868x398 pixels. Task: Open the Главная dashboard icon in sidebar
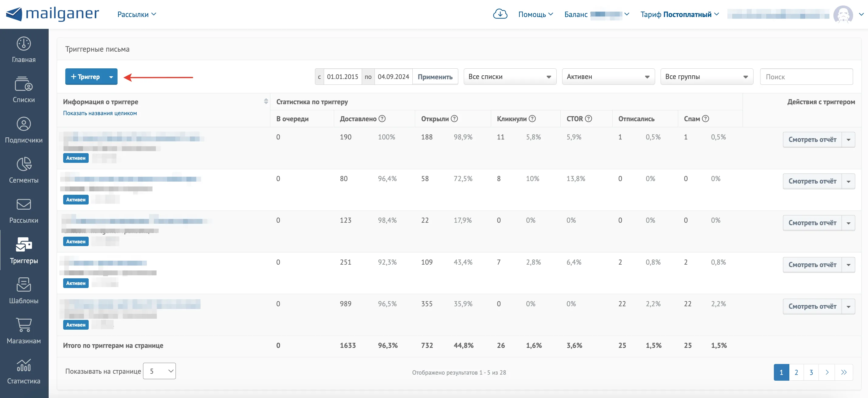pos(24,44)
